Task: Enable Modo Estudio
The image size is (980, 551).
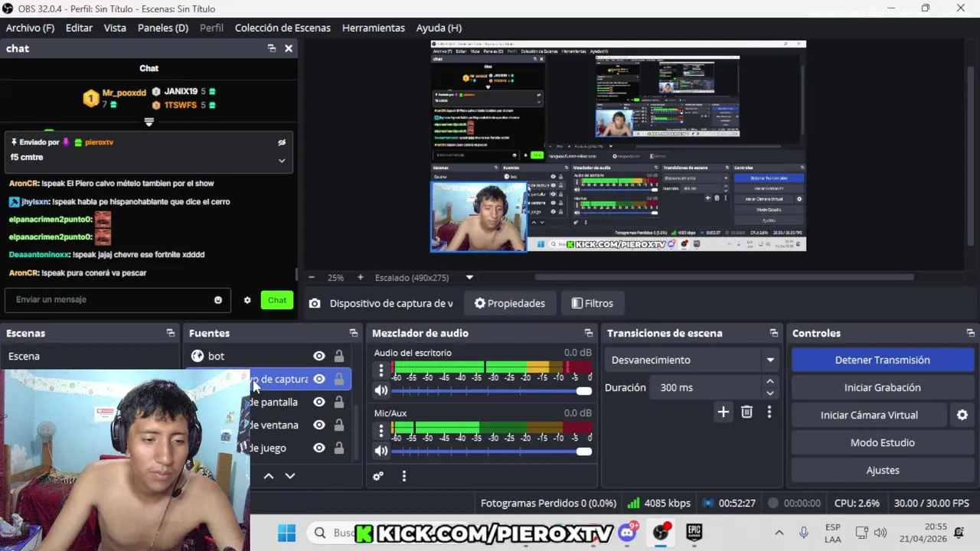Action: [x=882, y=442]
